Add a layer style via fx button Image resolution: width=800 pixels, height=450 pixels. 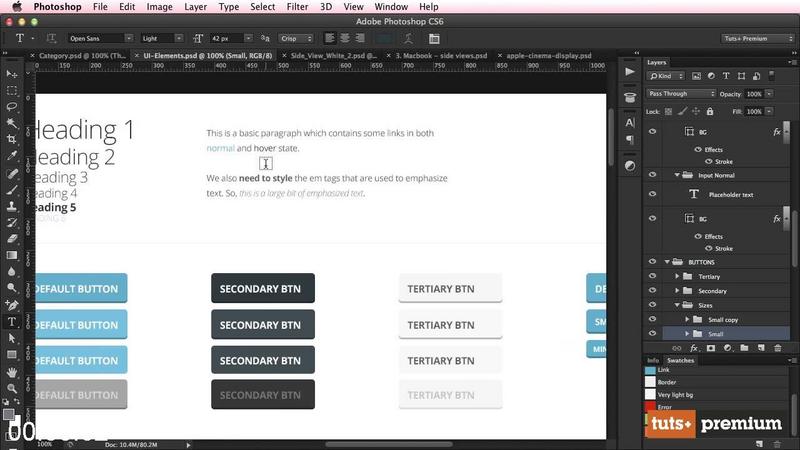tap(693, 348)
